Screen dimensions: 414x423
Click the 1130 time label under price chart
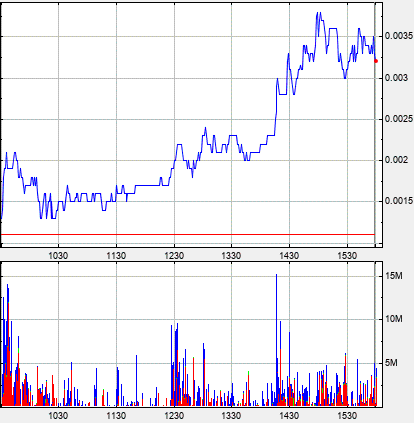coord(116,256)
